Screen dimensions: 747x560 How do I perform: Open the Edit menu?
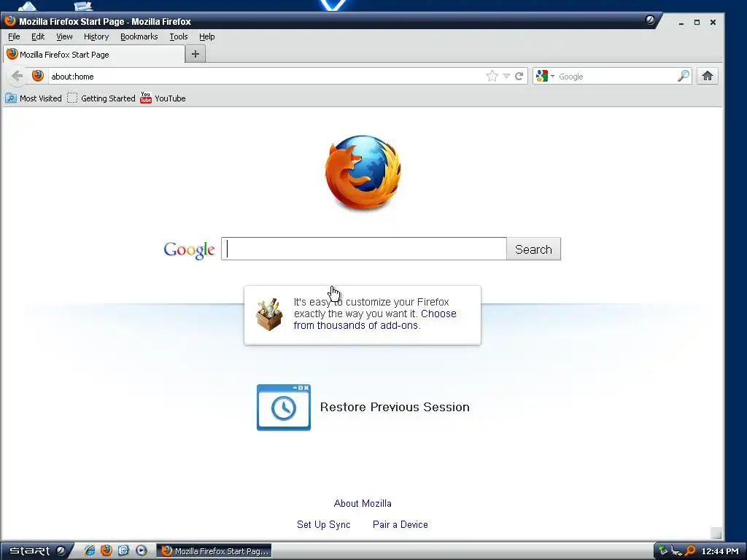point(38,36)
